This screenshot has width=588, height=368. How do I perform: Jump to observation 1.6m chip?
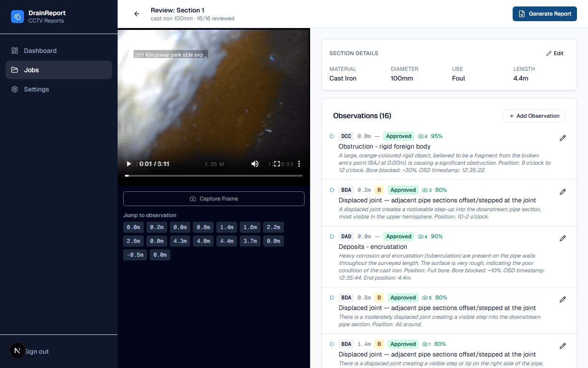(250, 227)
